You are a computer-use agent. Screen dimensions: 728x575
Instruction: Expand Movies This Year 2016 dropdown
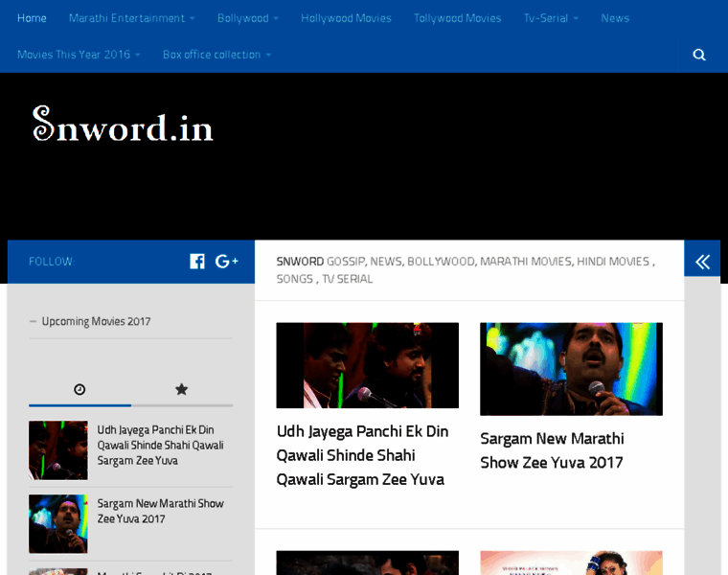pyautogui.click(x=79, y=55)
